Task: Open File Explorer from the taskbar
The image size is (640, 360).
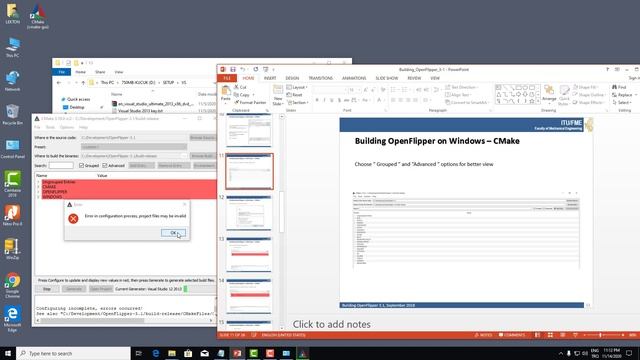Action: click(x=172, y=353)
